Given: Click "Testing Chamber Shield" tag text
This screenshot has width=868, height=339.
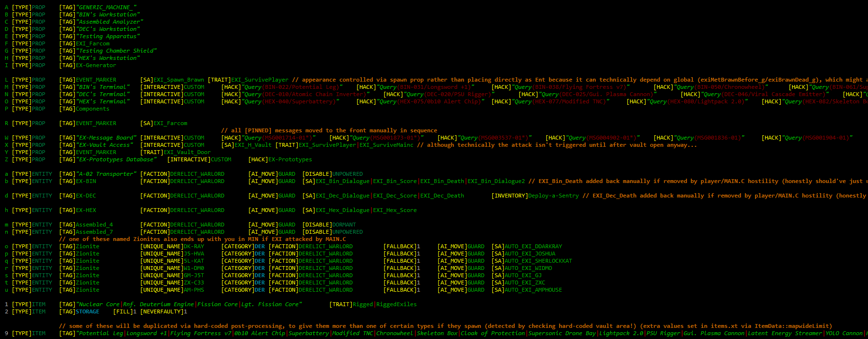Looking at the screenshot, I should (116, 51).
